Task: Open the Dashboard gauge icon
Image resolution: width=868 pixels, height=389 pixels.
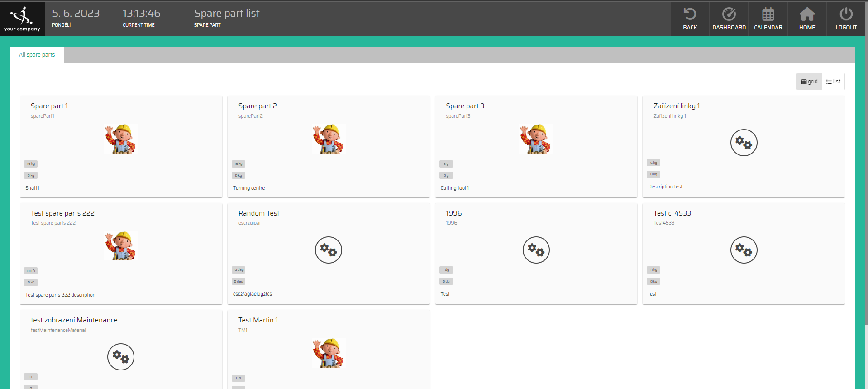Action: pos(729,14)
